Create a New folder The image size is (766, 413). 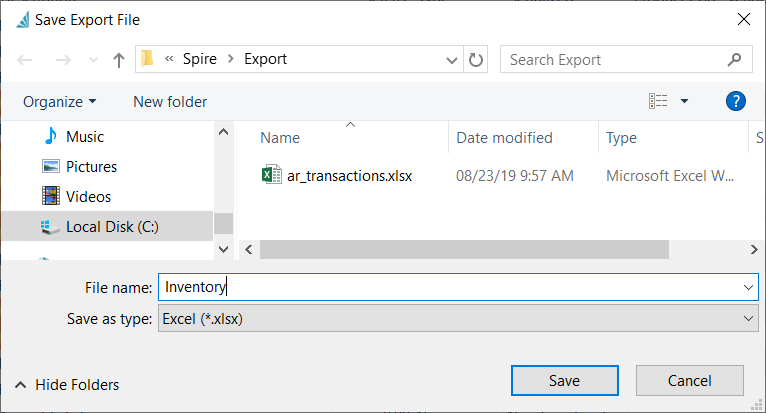coord(170,102)
